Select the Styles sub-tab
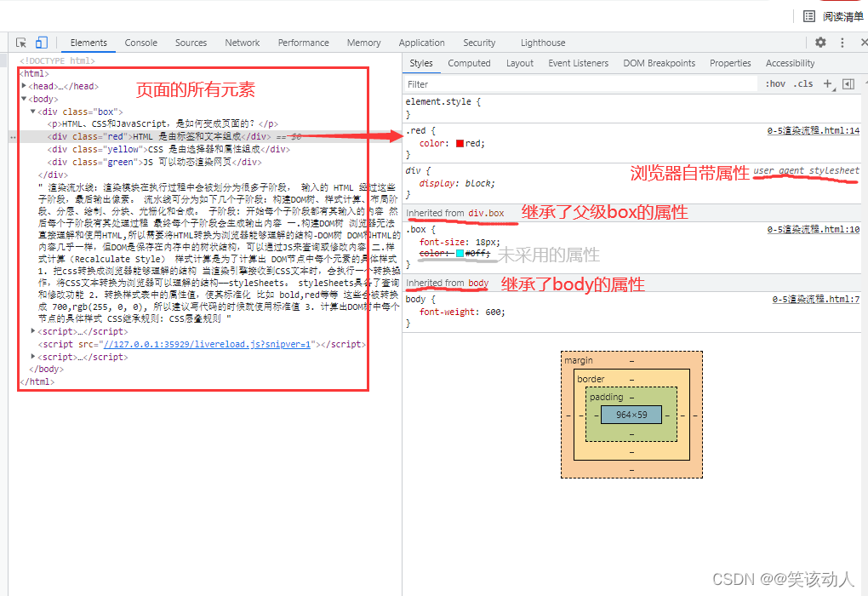Image resolution: width=868 pixels, height=596 pixels. [x=421, y=63]
